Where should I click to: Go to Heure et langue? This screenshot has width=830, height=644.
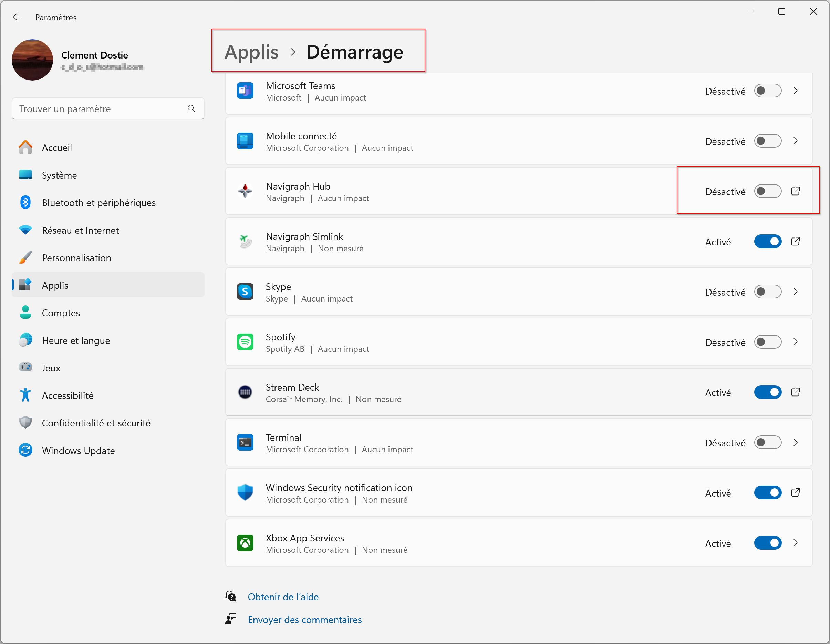108,340
